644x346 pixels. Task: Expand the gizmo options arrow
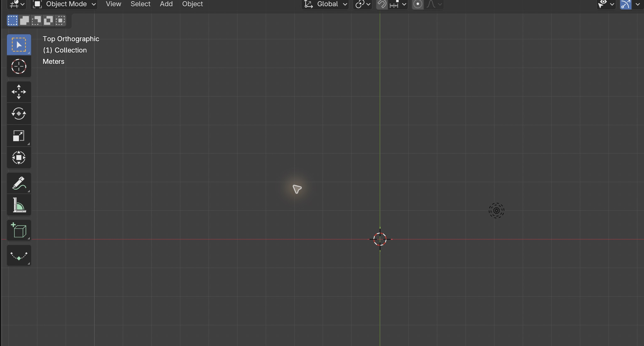coord(638,4)
